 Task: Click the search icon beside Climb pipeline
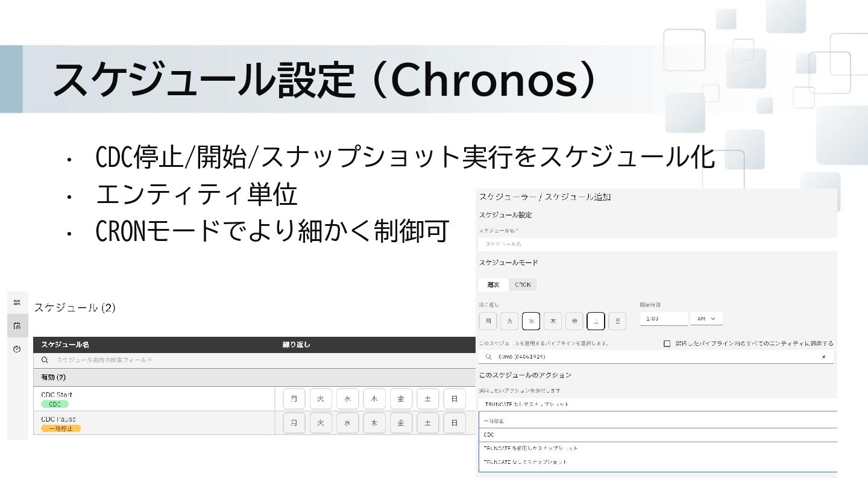click(489, 357)
